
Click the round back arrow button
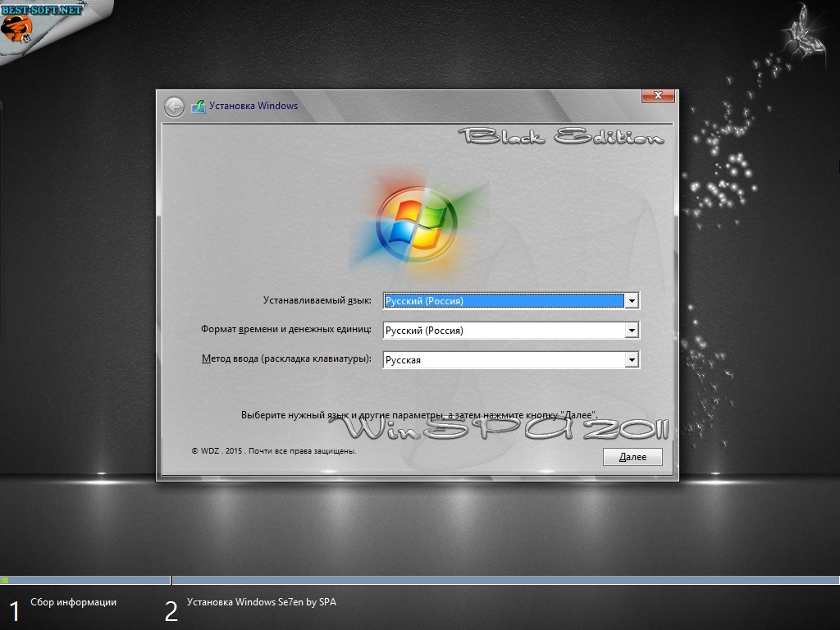174,107
